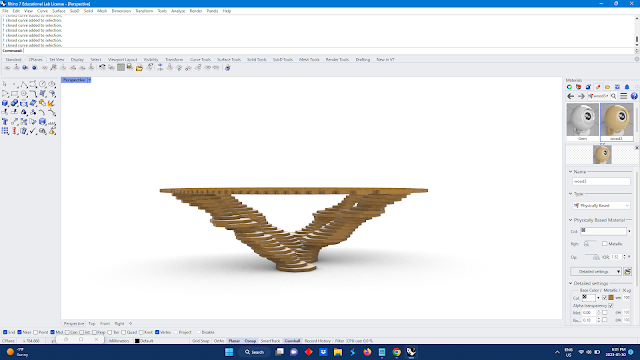Choose the Circle tool in the toolbox
This screenshot has width=640, height=360.
42,84
